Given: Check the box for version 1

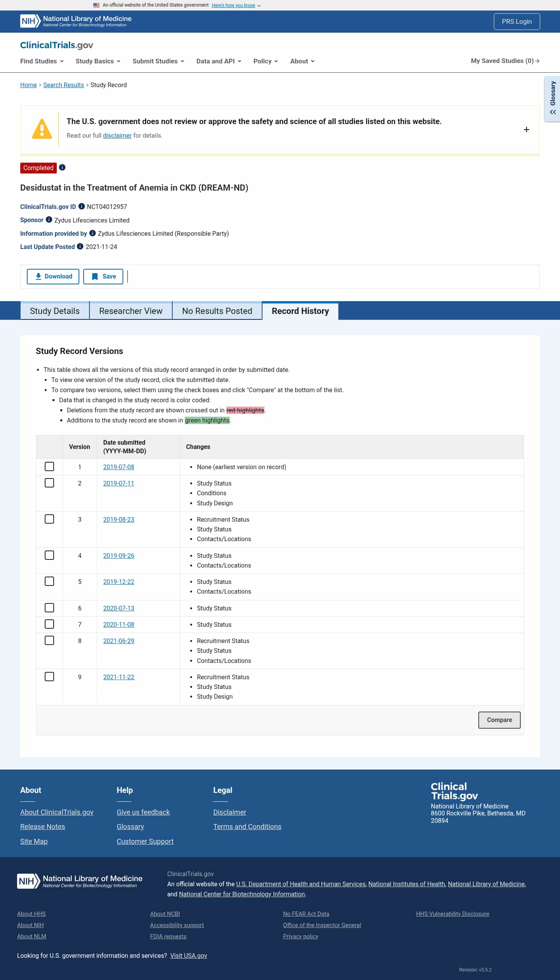Looking at the screenshot, I should pos(49,466).
